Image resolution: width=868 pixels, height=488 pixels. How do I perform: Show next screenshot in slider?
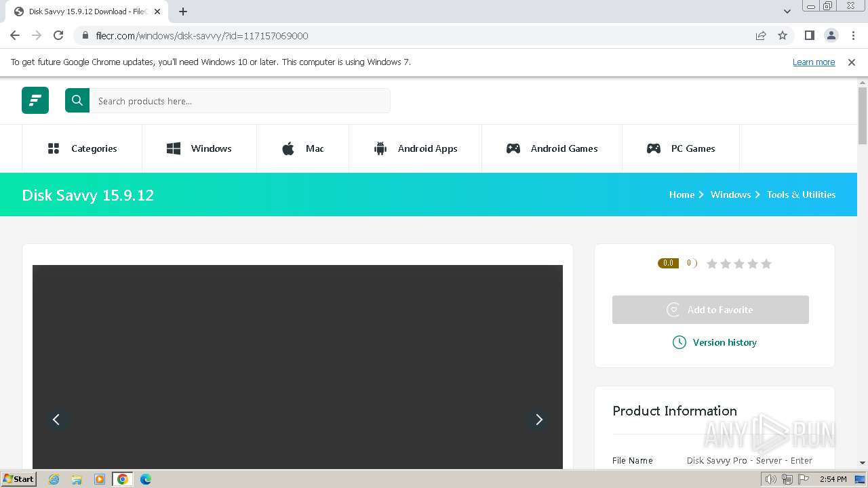(x=539, y=420)
